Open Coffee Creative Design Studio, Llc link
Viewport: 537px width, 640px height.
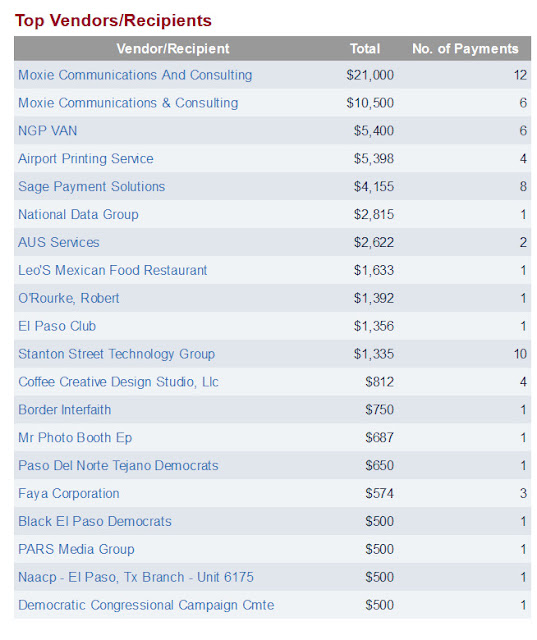point(118,382)
